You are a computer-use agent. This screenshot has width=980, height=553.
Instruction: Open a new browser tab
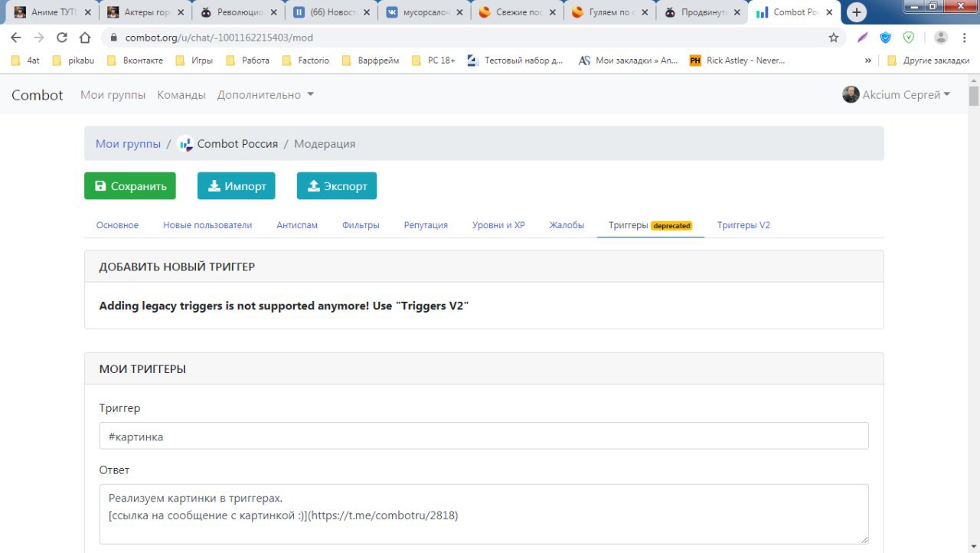pyautogui.click(x=857, y=12)
